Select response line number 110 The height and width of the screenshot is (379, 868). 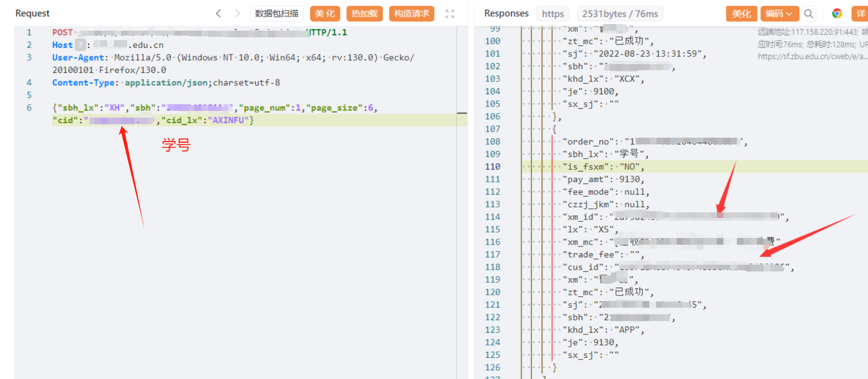pyautogui.click(x=493, y=167)
